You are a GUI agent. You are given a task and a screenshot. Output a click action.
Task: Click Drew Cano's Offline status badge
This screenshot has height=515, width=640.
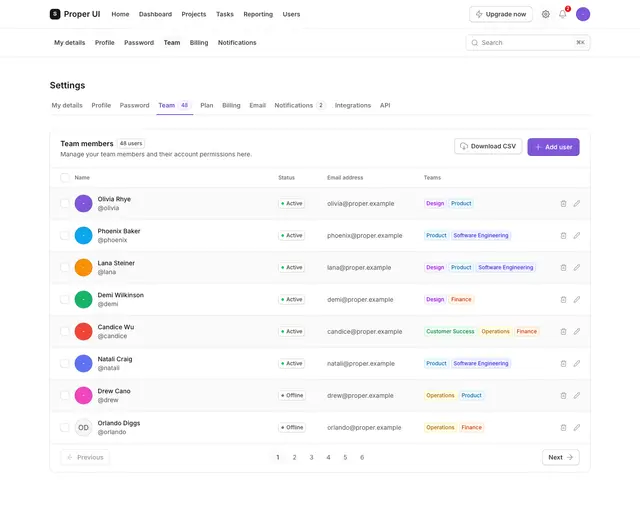pos(292,395)
